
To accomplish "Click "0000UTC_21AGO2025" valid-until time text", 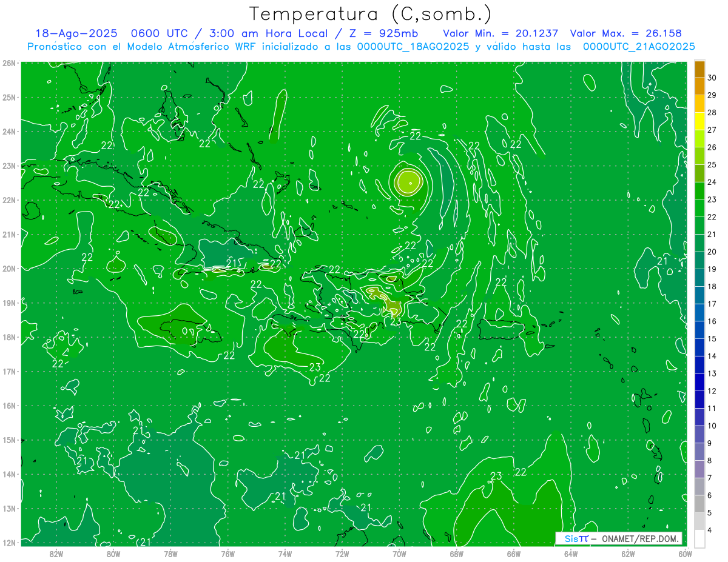I will point(639,47).
